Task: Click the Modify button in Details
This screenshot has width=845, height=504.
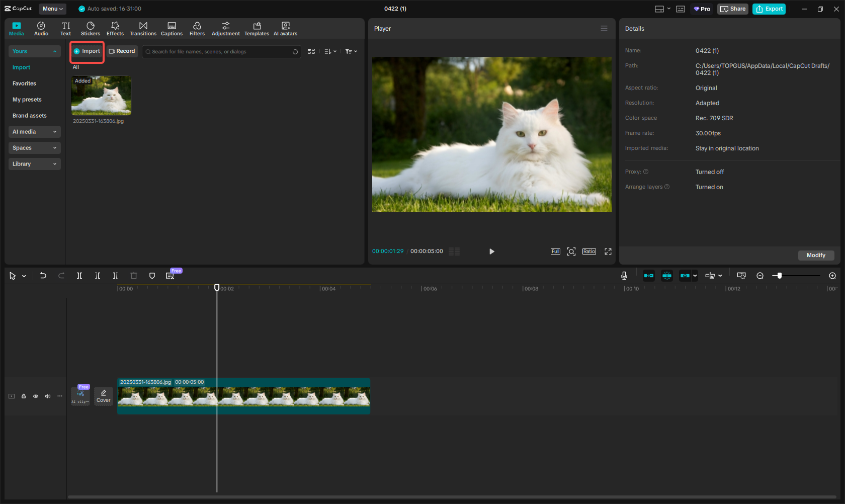Action: (x=815, y=255)
